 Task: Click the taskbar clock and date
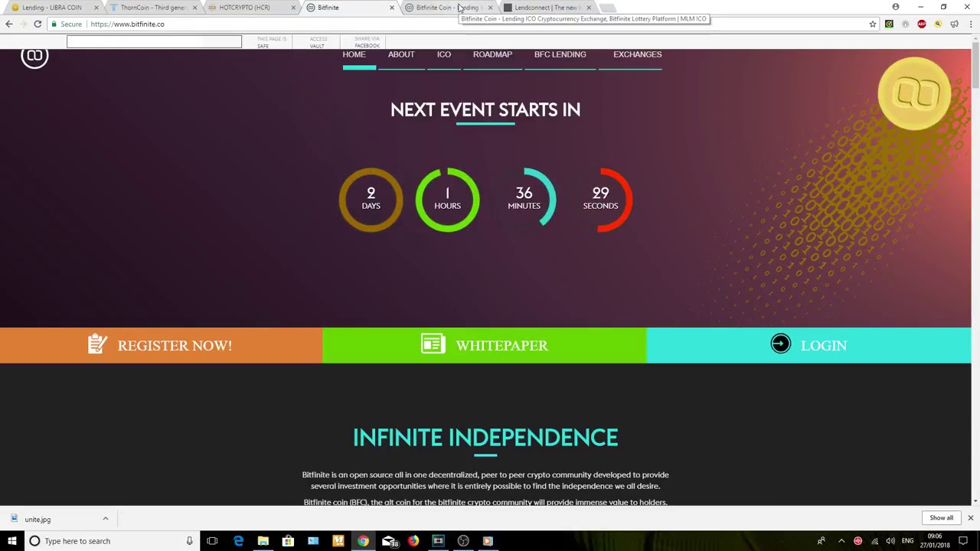(x=935, y=541)
